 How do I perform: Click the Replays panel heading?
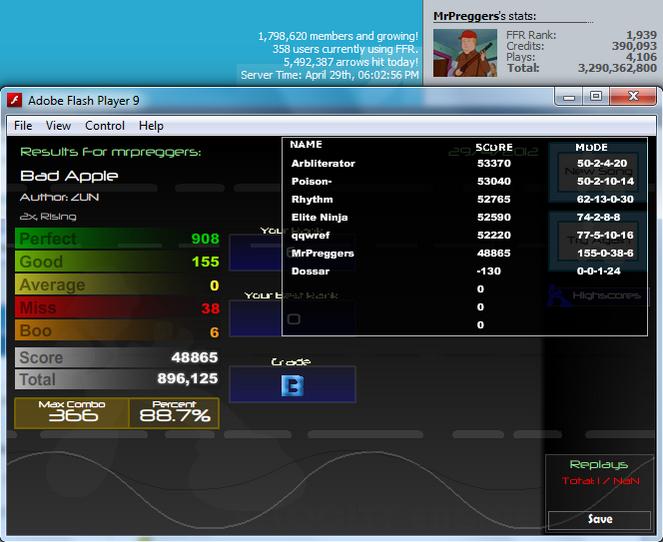click(x=598, y=465)
